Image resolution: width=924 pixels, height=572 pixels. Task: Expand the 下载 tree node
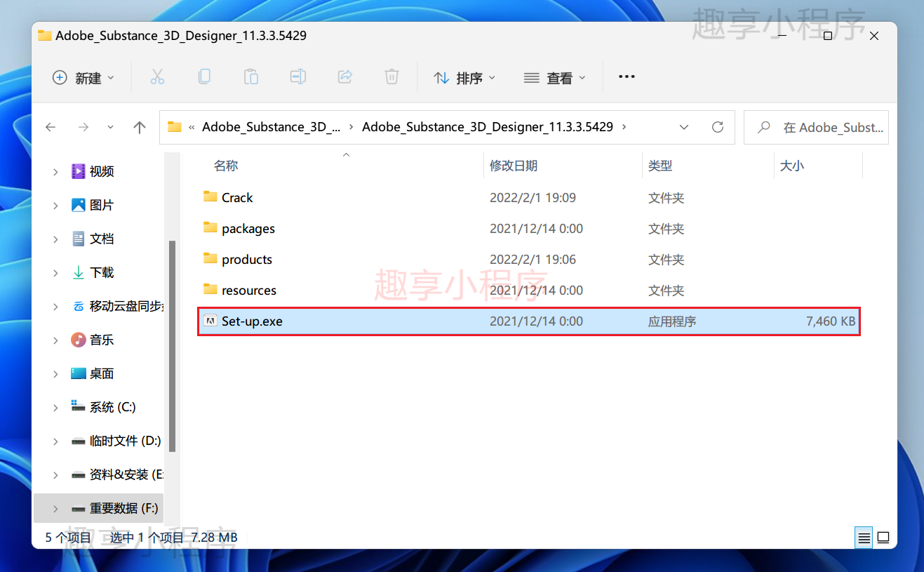click(x=55, y=272)
